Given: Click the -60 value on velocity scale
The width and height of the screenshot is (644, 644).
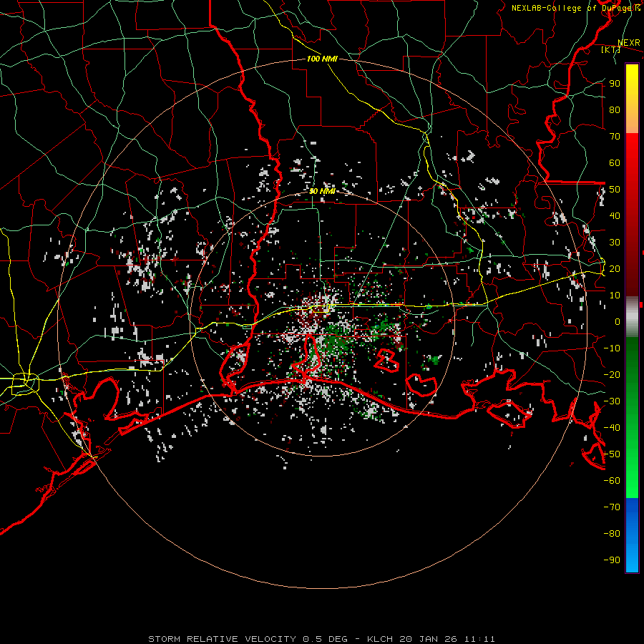Looking at the screenshot, I should [612, 481].
